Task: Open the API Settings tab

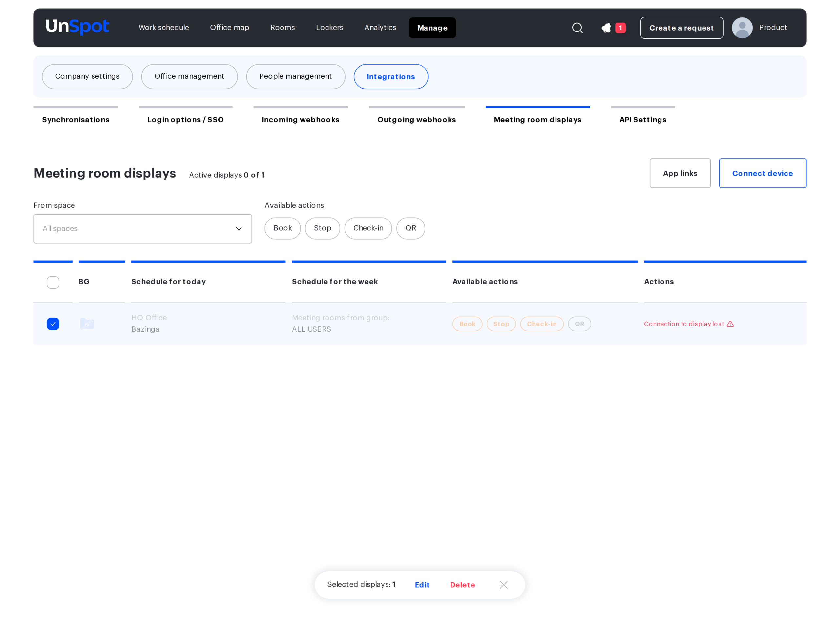Action: pos(643,120)
